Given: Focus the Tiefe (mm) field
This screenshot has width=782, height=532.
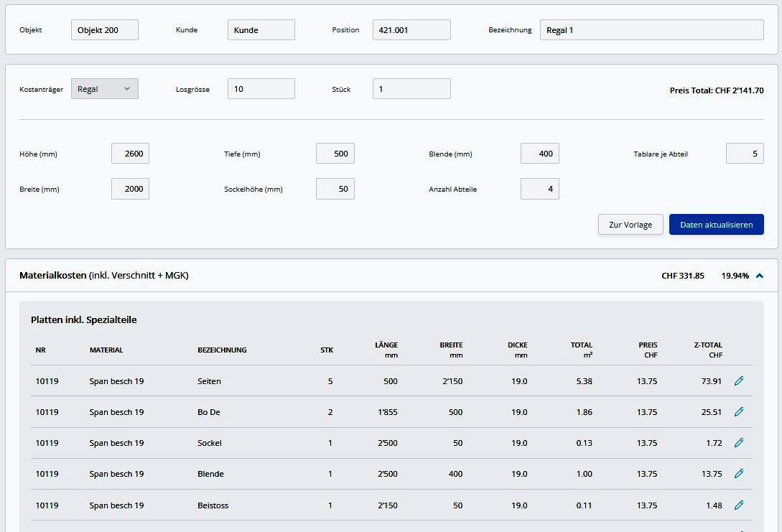Looking at the screenshot, I should 335,154.
